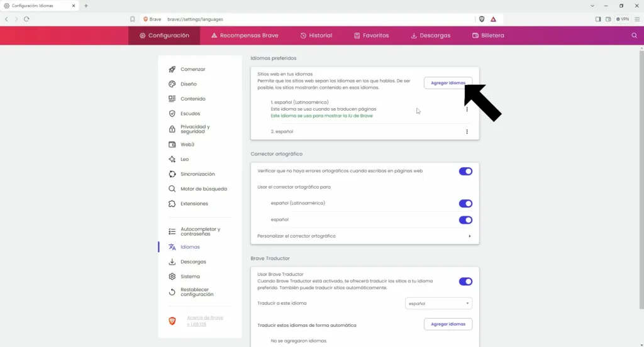Screen dimensions: 644x347
Task: Open options menu for español (Latinoamérica)
Action: pyautogui.click(x=467, y=109)
